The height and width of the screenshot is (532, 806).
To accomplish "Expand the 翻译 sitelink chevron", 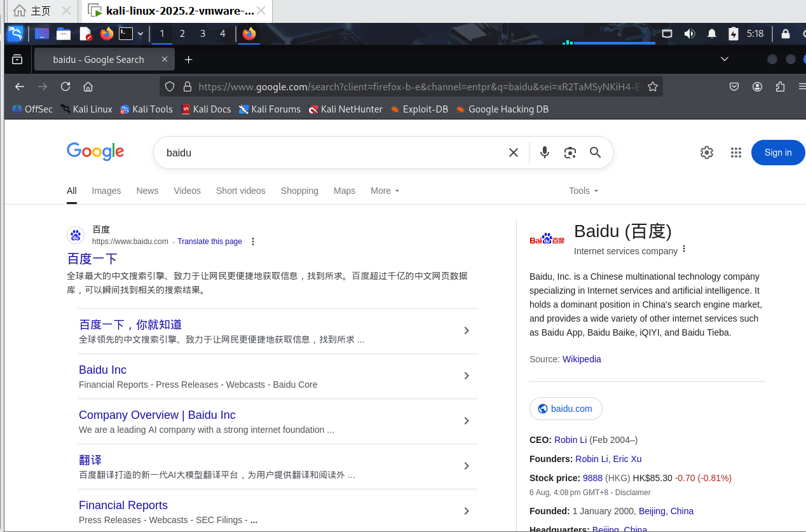I will (x=467, y=466).
